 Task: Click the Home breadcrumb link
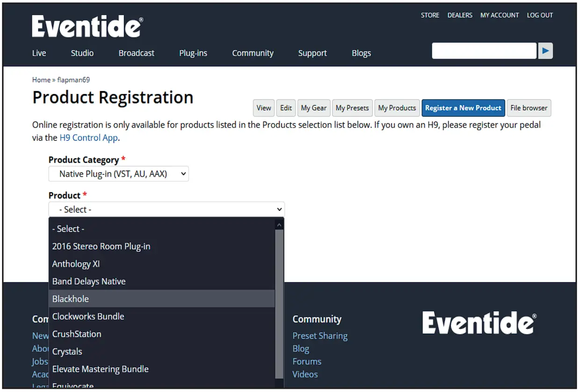point(41,80)
